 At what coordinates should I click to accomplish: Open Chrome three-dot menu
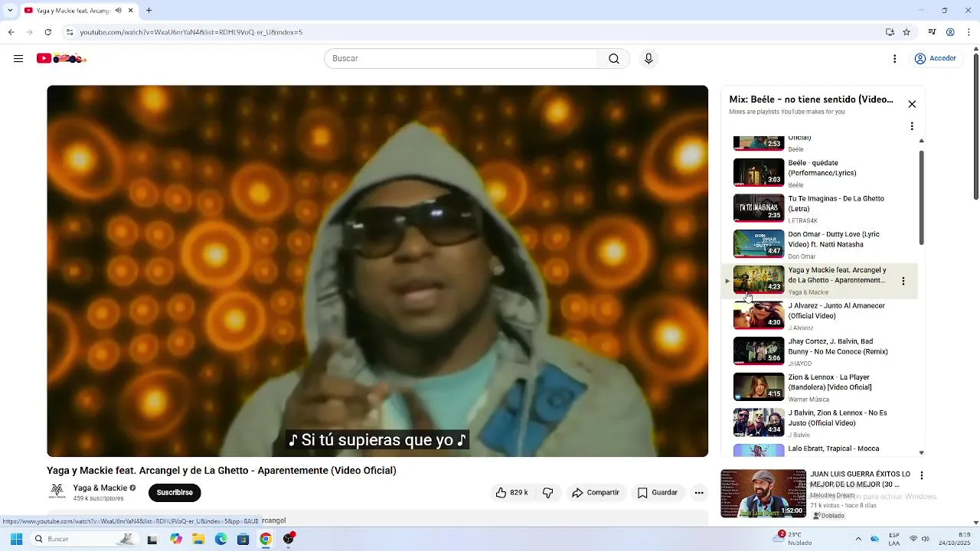(968, 32)
